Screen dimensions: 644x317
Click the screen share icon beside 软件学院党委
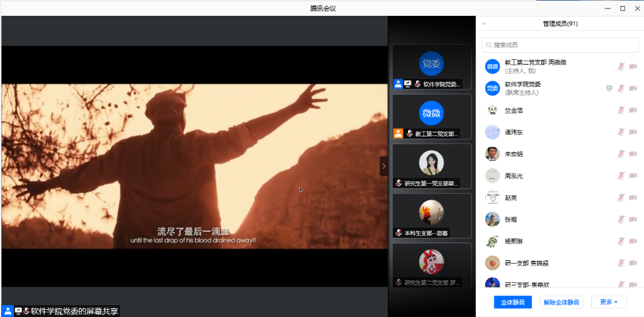[609, 88]
